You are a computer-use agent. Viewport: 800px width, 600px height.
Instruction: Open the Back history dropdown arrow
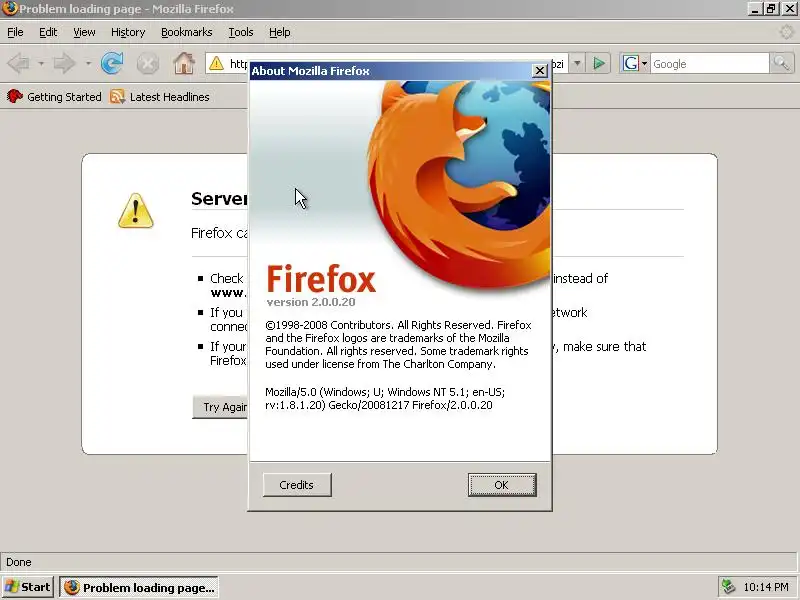pyautogui.click(x=41, y=64)
